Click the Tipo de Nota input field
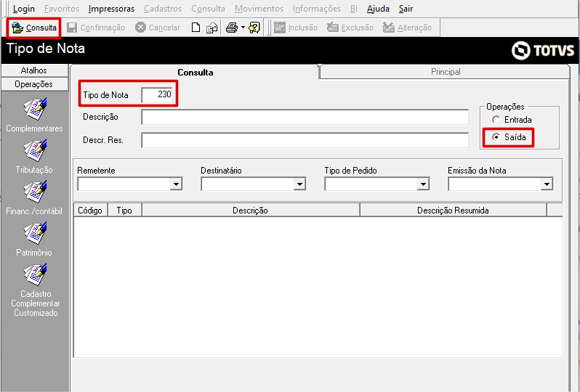Image resolution: width=580 pixels, height=392 pixels. [x=157, y=95]
